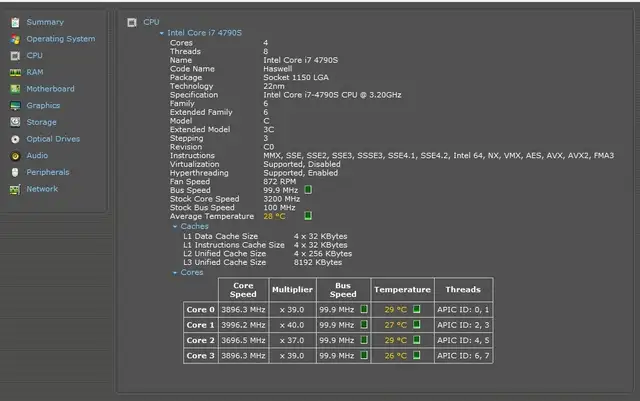640x401 pixels.
Task: Click the APIC ID: 0, 1 cell
Action: point(463,310)
